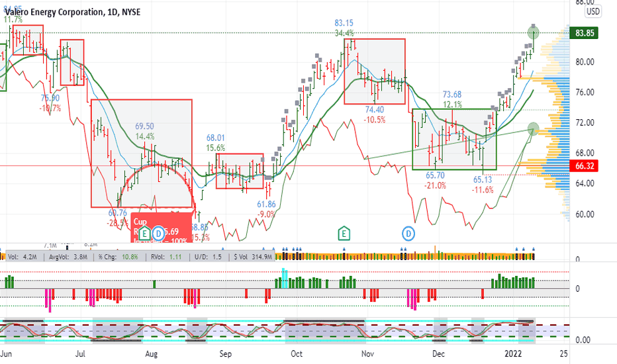Screen dimensions: 617x364
Task: Click the 69.50 price annotation
Action: [145, 126]
